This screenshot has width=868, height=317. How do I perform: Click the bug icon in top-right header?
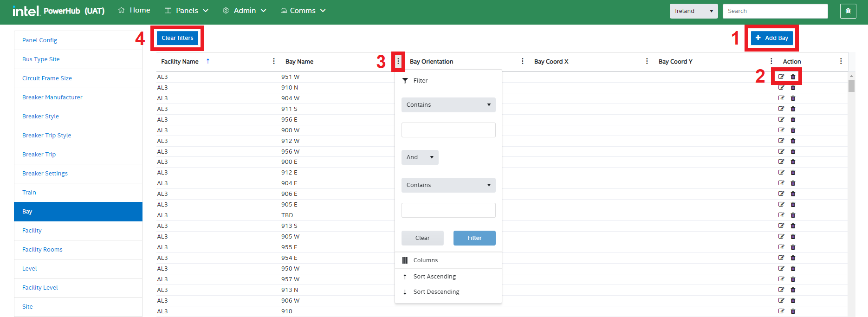(848, 11)
